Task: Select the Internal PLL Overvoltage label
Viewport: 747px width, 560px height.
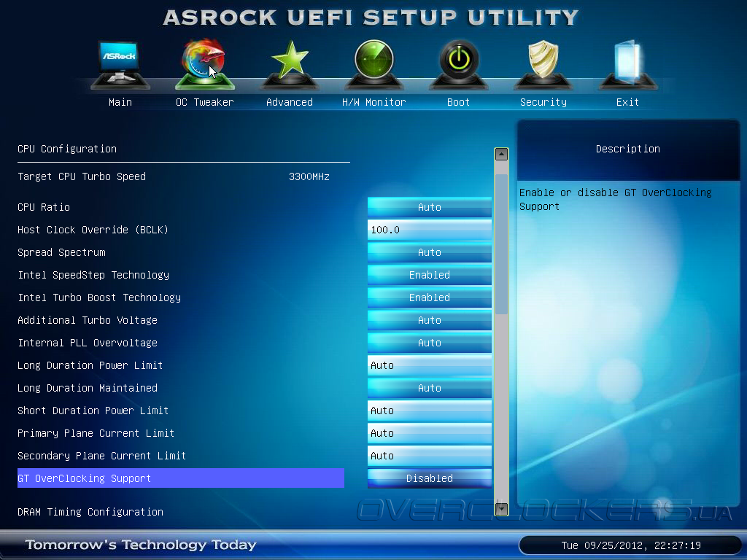Action: coord(88,343)
